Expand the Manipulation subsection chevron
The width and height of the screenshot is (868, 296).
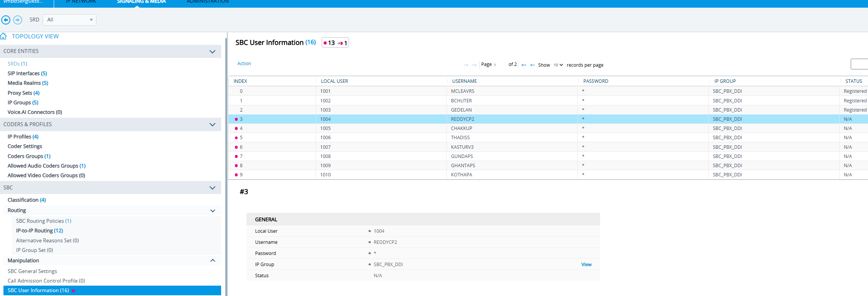[213, 260]
